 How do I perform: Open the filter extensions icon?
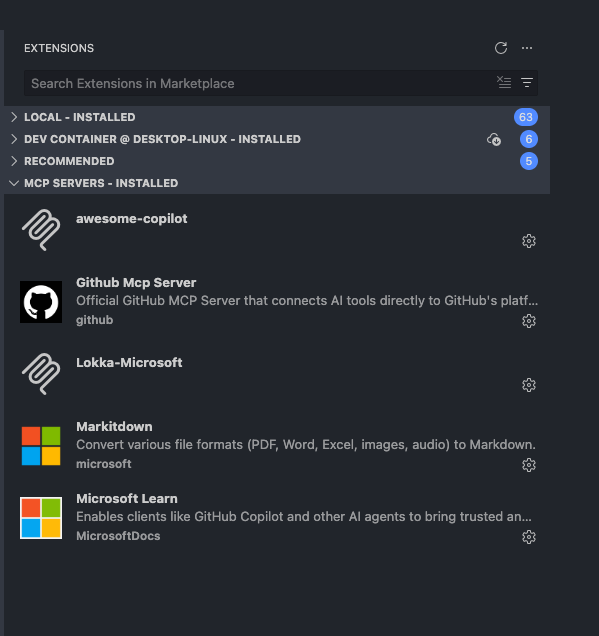pos(527,83)
